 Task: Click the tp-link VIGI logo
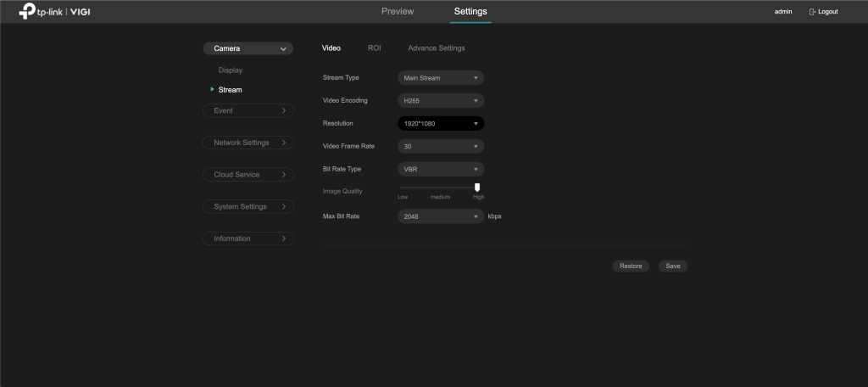coord(54,12)
